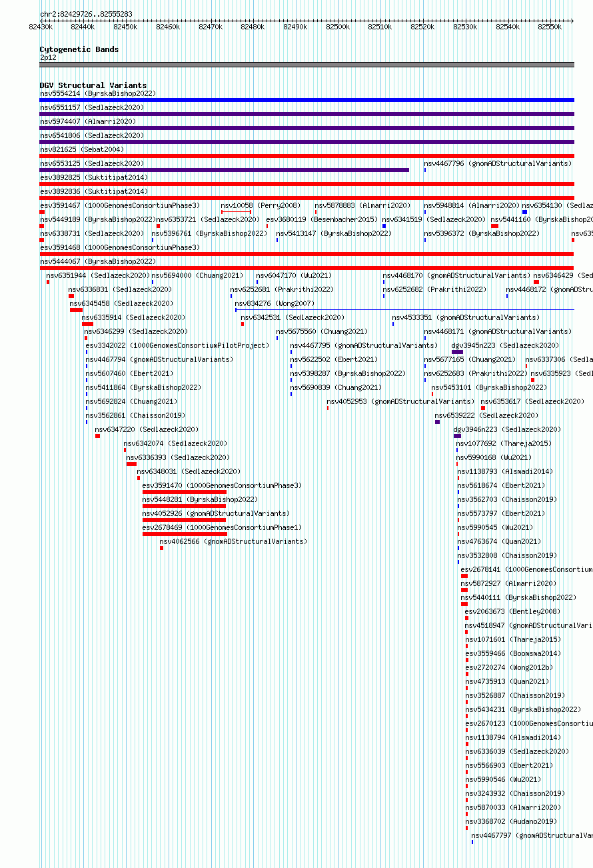Click esv2678469 (1000GenomesConsortiumPhase1) label
This screenshot has height=868, width=593.
222,528
